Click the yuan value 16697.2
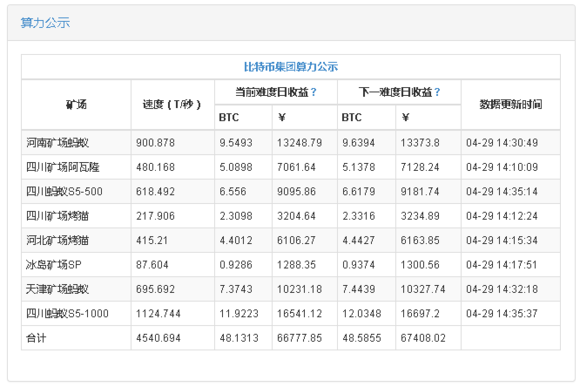This screenshot has height=387, width=580. (420, 313)
